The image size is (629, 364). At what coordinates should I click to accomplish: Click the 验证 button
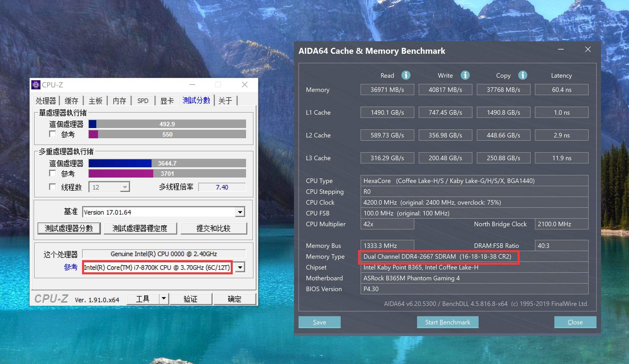(x=191, y=299)
